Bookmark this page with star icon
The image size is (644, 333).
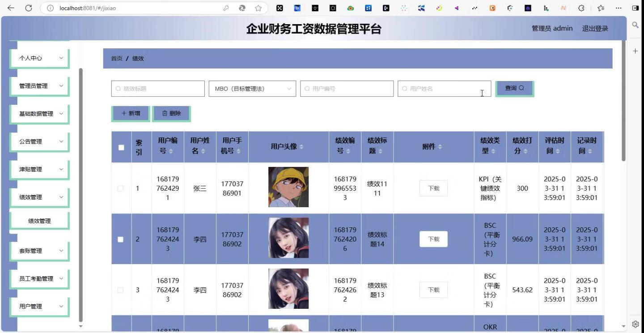click(x=258, y=8)
